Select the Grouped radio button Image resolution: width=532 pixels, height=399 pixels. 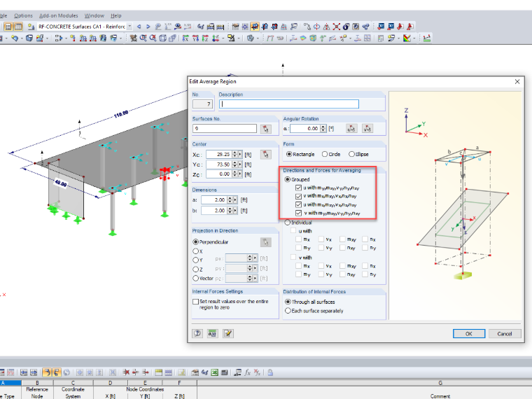coord(288,179)
